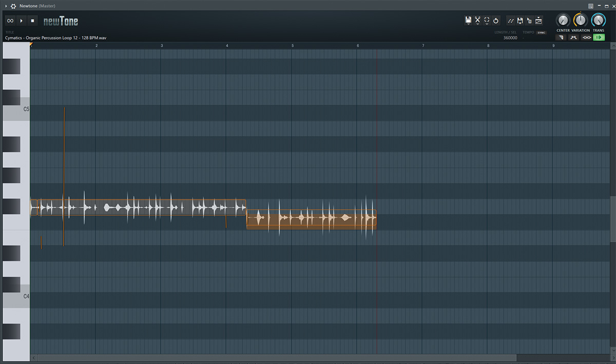Click the scroll-up arrow of vertical scrollbar
Screen dimensions: 616x364
pos(612,46)
